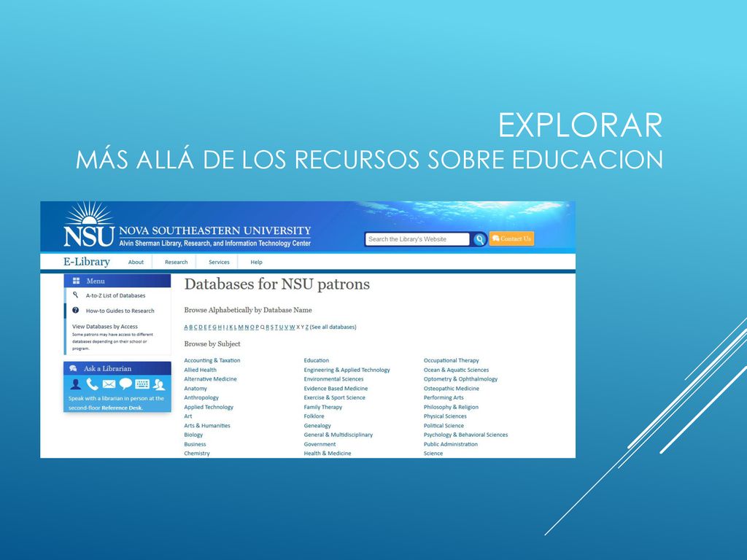The height and width of the screenshot is (560, 747).
Task: Click the Menu grid icon
Action: [76, 281]
